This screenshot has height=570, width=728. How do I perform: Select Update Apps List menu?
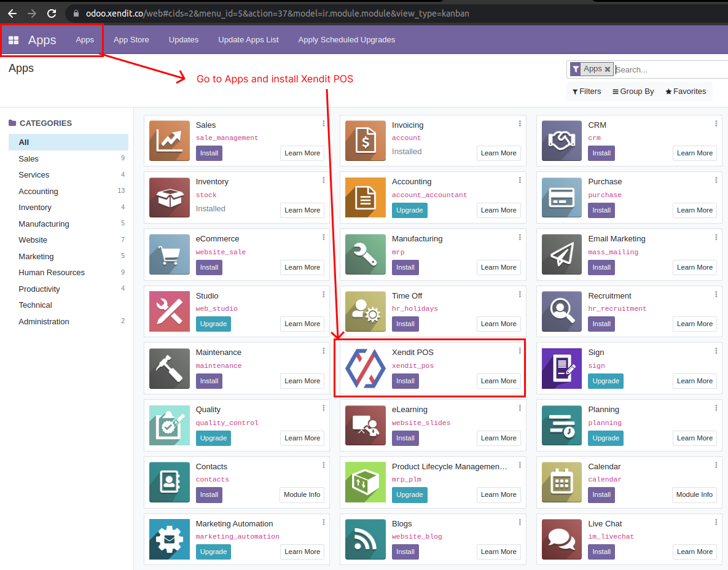248,40
